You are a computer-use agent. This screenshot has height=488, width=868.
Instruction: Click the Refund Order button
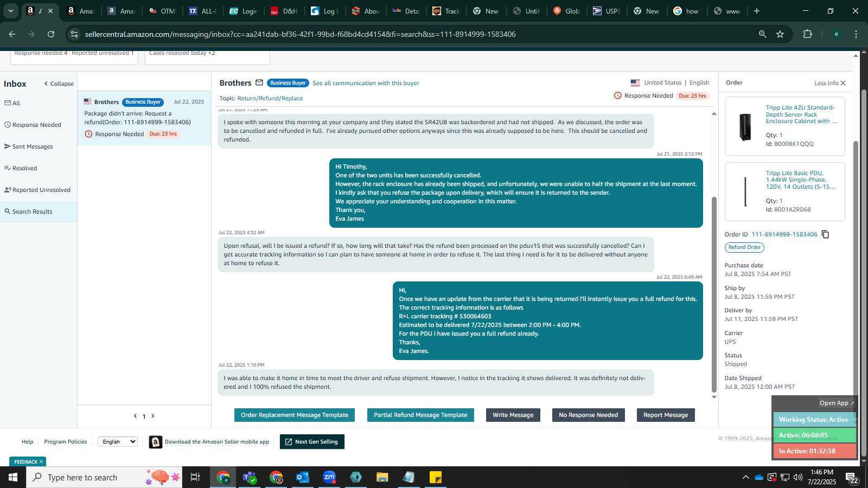[744, 247]
